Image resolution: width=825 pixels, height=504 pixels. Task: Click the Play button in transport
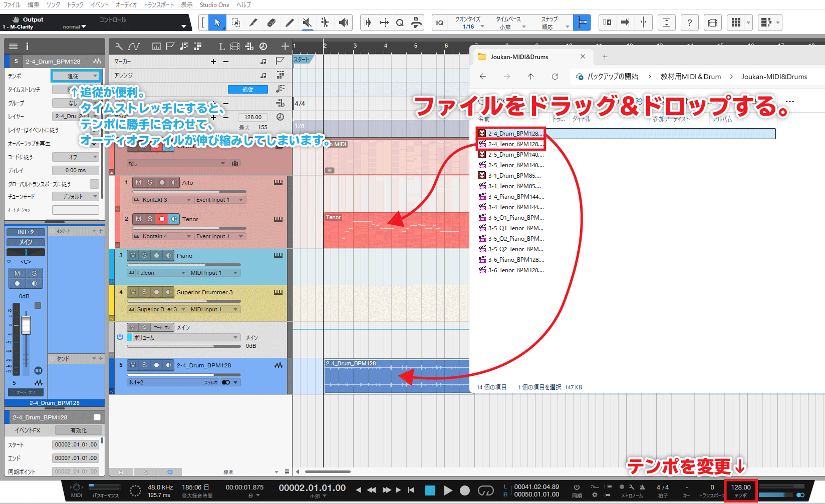click(448, 490)
